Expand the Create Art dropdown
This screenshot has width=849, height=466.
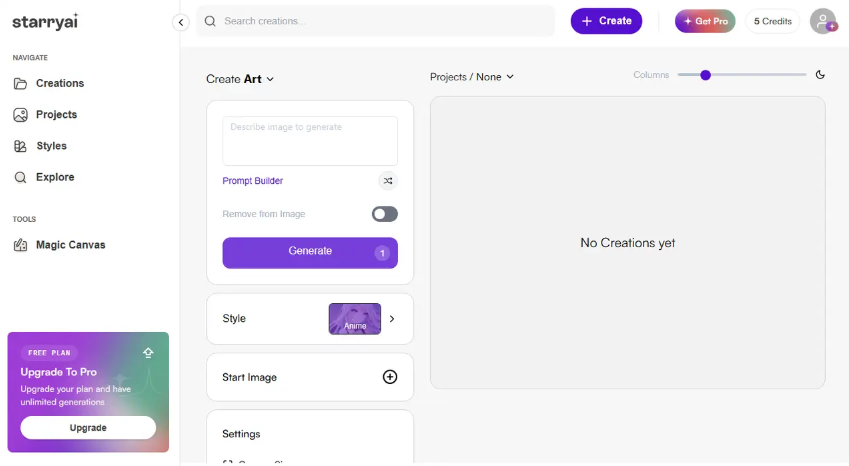pyautogui.click(x=240, y=79)
